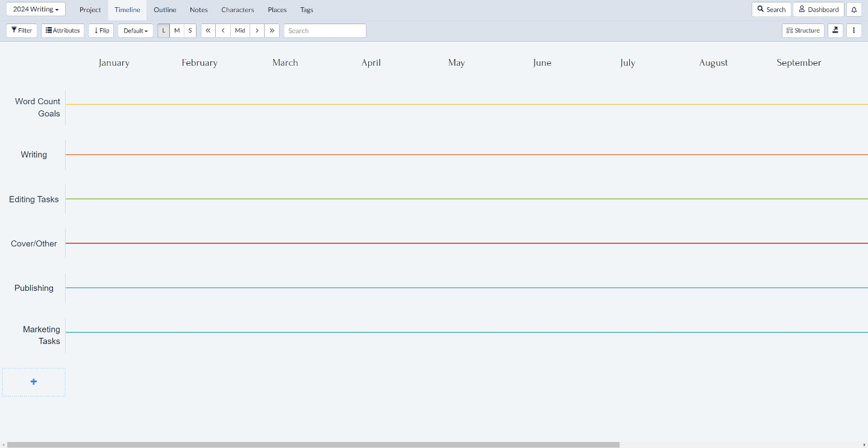
Task: Select the April chapter heading
Action: click(371, 63)
